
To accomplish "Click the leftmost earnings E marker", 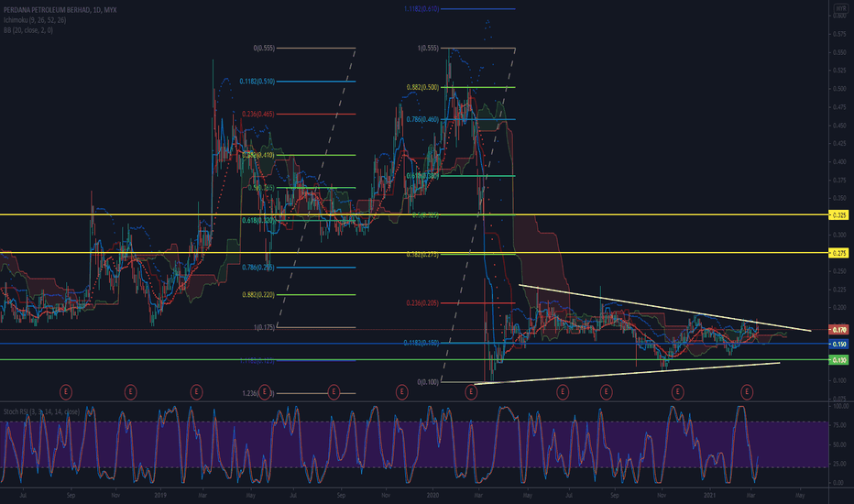I will (66, 391).
